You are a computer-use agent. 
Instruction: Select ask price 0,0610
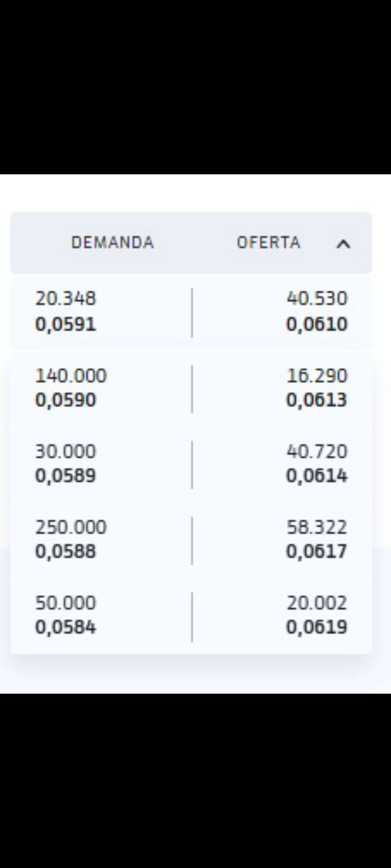[x=317, y=324]
